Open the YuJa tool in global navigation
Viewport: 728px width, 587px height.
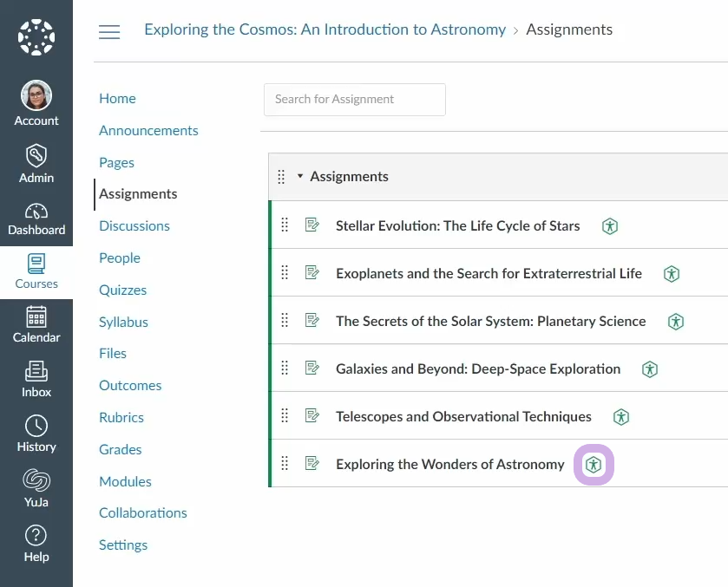click(x=36, y=488)
